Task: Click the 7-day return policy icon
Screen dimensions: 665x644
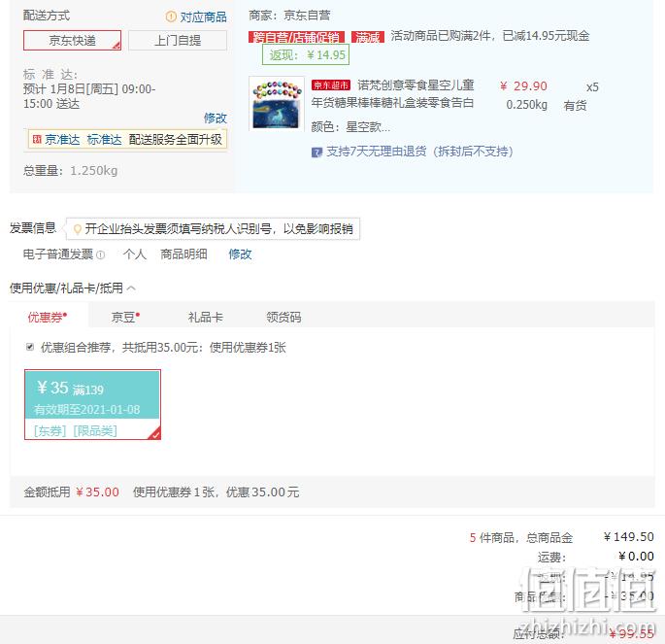Action: [x=316, y=152]
